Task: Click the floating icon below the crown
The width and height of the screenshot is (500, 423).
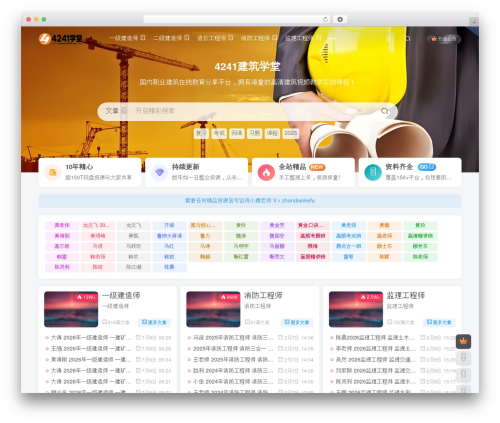Action: [x=463, y=358]
